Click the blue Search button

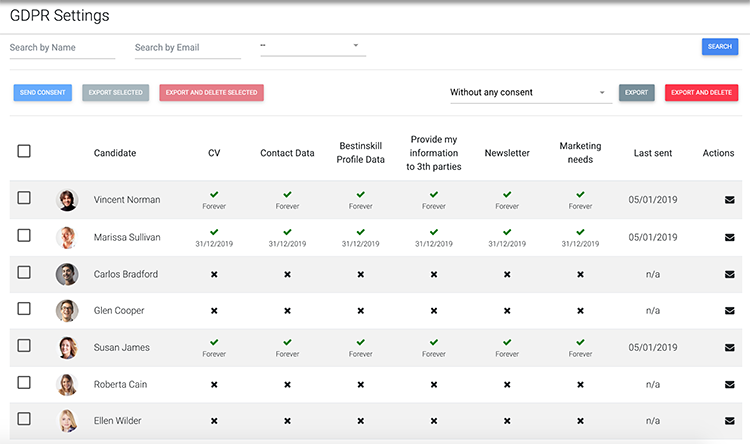pyautogui.click(x=719, y=46)
